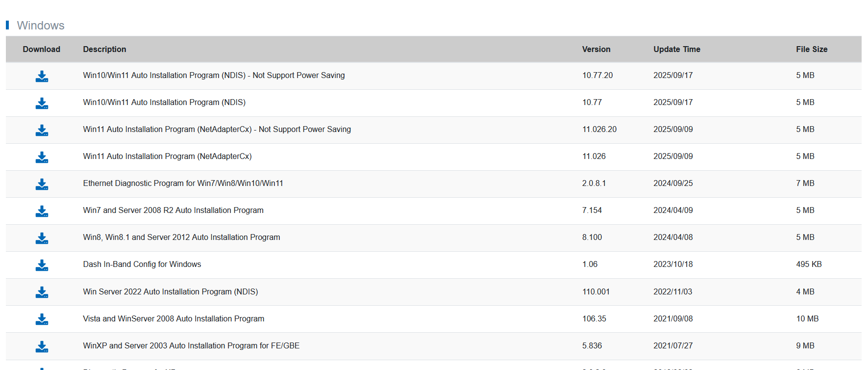Click the Windows section heading
The width and height of the screenshot is (868, 370).
tap(41, 26)
